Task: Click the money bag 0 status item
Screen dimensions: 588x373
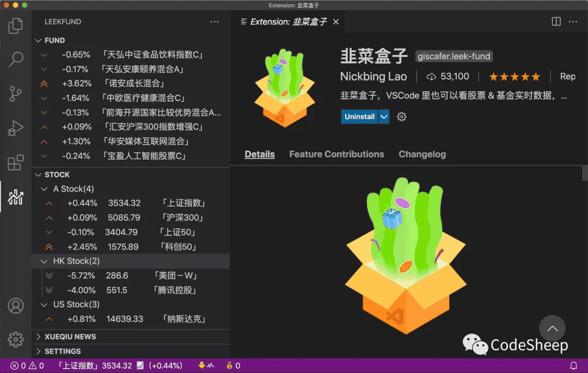Action: [x=233, y=365]
